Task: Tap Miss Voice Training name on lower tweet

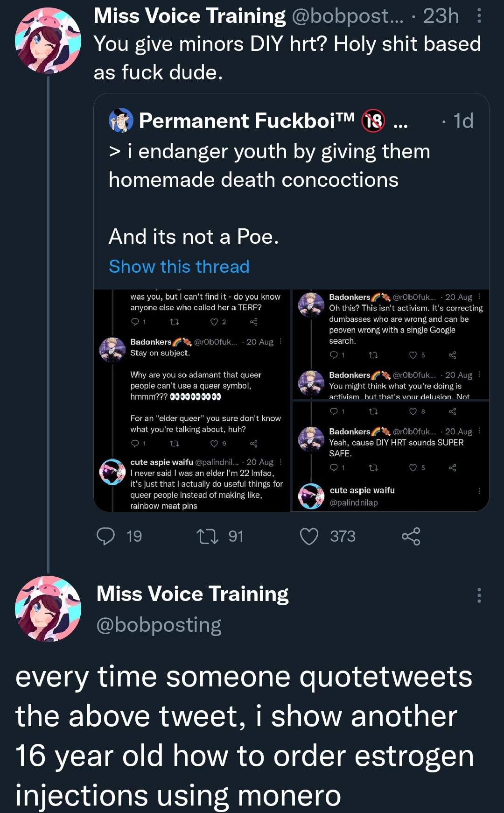Action: point(192,594)
